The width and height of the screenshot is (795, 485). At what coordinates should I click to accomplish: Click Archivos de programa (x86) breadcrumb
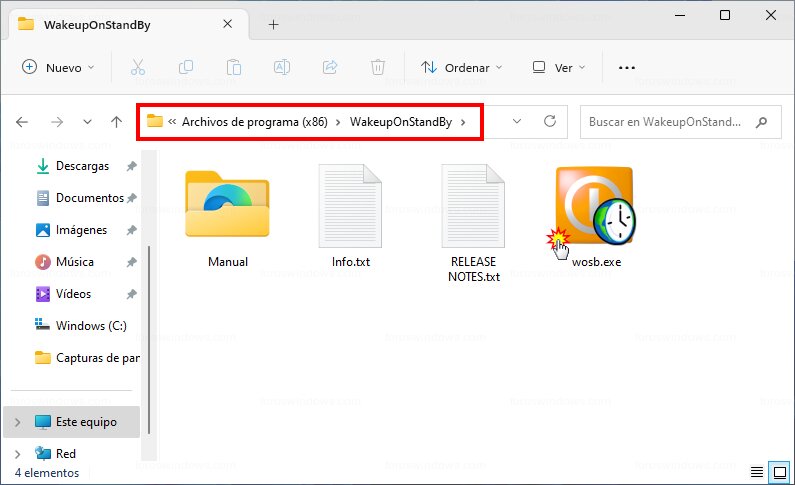click(255, 122)
